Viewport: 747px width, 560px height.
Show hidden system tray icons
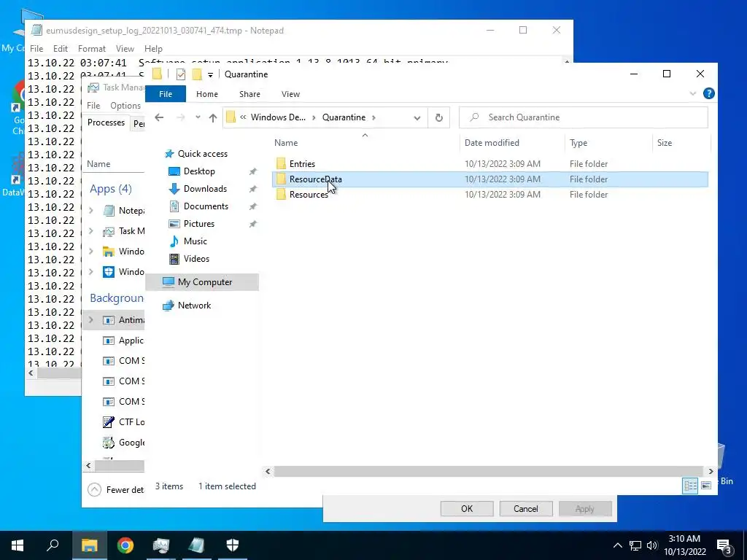[617, 545]
